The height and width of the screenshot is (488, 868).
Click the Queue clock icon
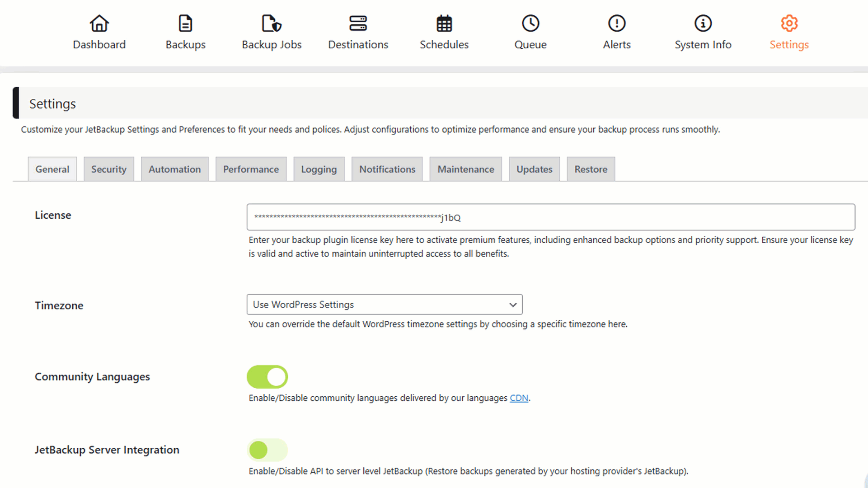click(x=530, y=23)
